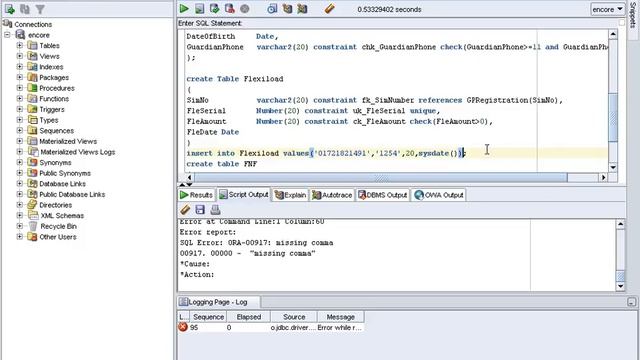The image size is (640, 360).
Task: Select Public Synonyms tree item
Action: click(x=65, y=173)
